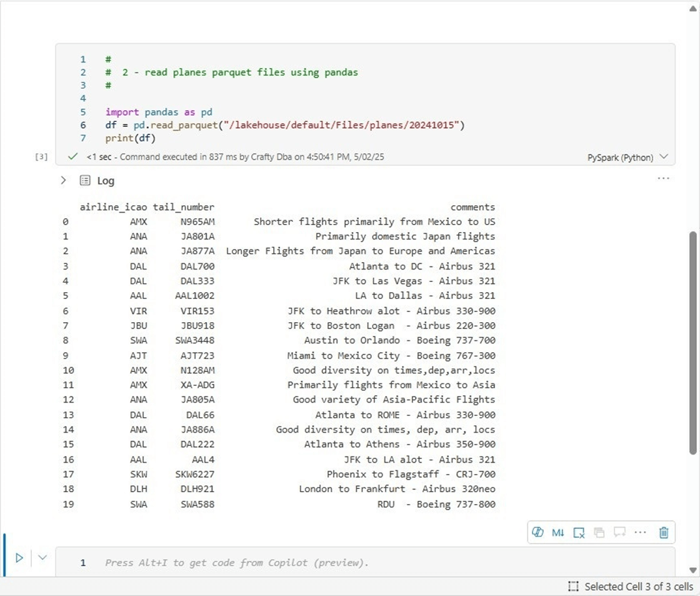Click the selected cell status bar icon
The image size is (700, 596).
[572, 587]
